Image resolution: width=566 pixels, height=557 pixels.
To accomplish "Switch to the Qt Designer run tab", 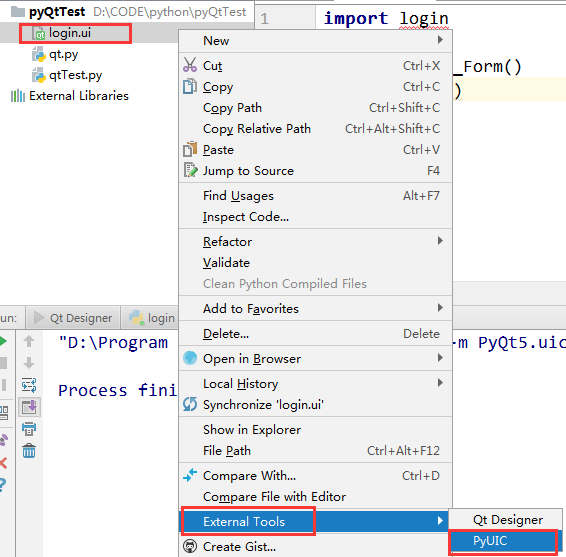I will pos(73,318).
